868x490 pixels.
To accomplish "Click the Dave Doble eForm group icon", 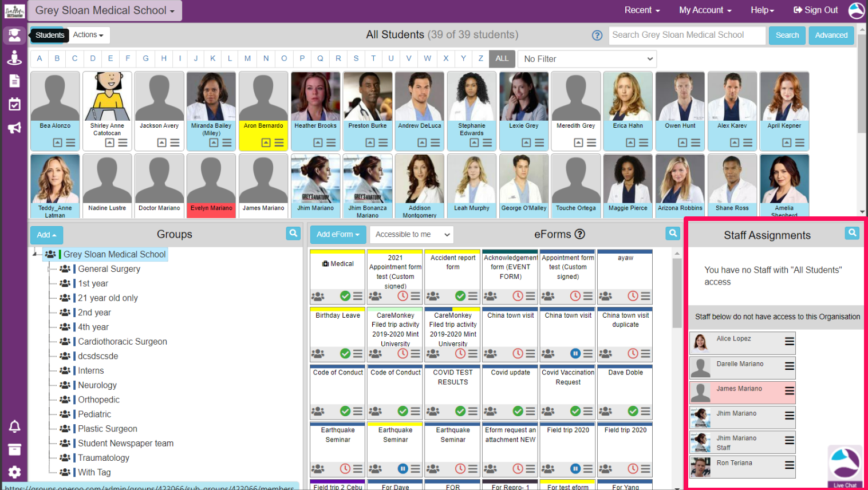I will coord(605,411).
